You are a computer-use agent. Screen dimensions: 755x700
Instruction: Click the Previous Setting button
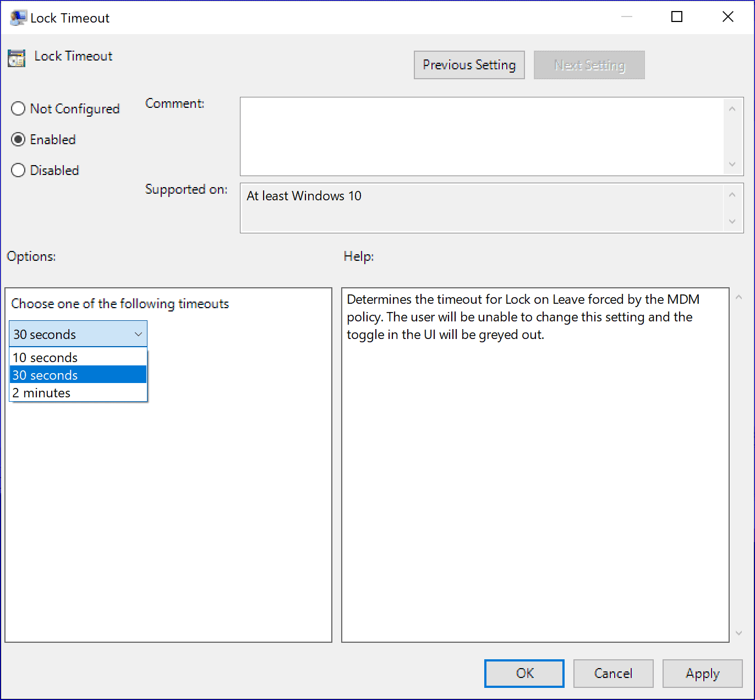tap(469, 65)
